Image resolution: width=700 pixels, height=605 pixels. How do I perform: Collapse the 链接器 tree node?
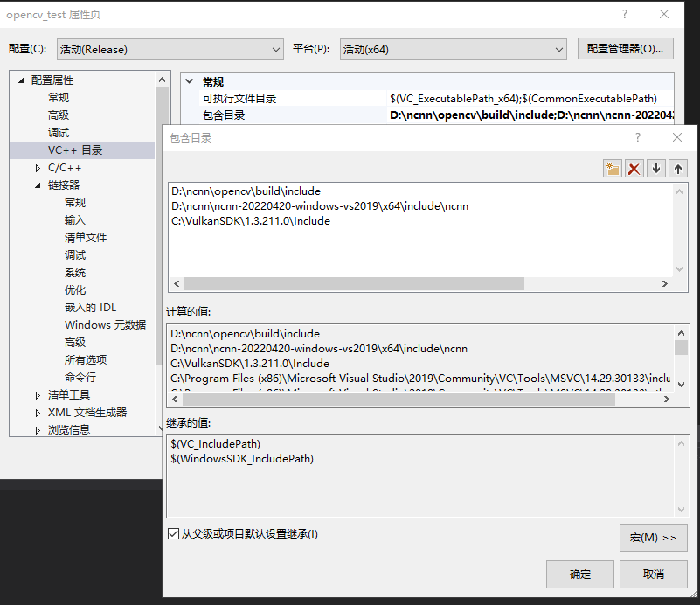(38, 185)
